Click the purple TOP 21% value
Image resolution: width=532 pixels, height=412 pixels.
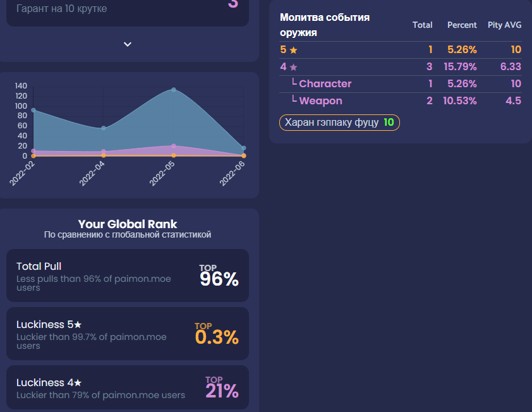[222, 388]
